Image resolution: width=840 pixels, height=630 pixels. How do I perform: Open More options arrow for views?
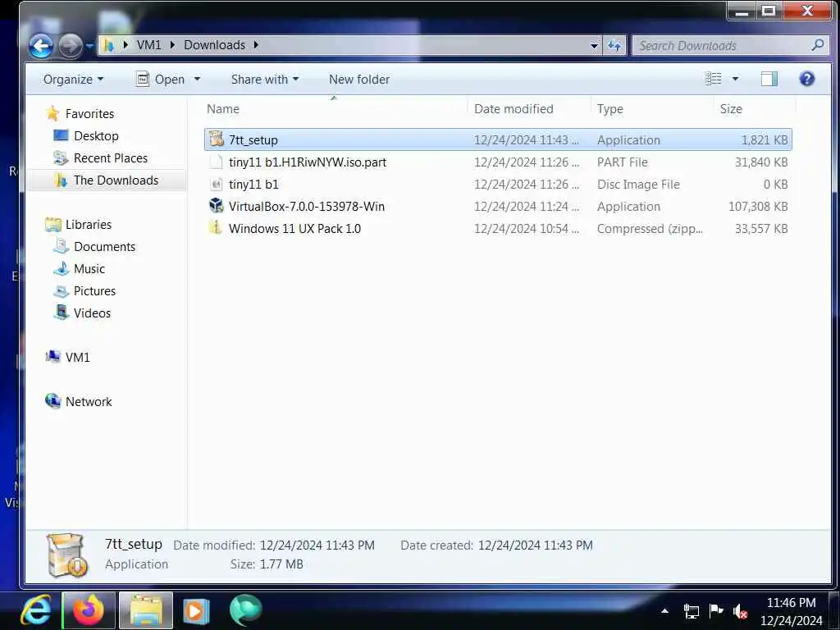(x=736, y=79)
